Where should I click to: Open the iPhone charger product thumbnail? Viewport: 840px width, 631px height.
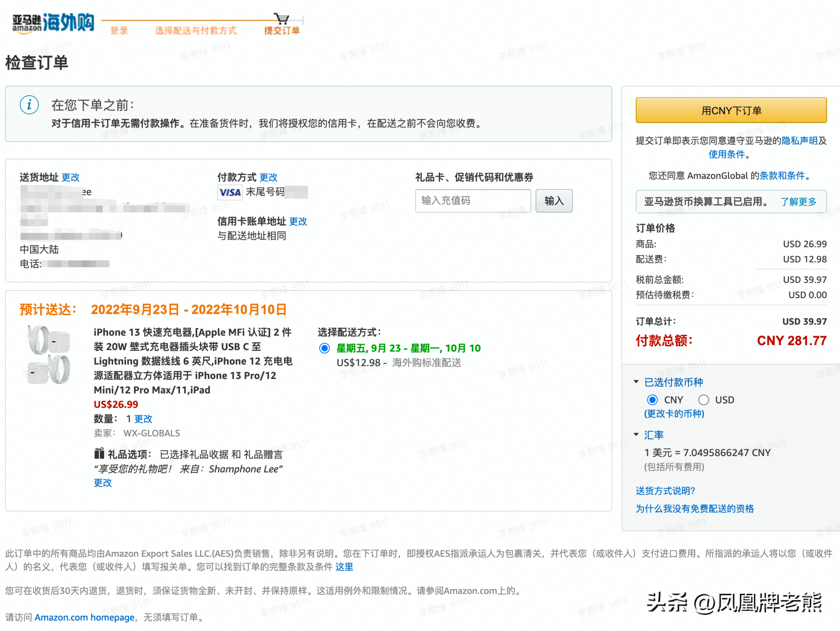49,354
